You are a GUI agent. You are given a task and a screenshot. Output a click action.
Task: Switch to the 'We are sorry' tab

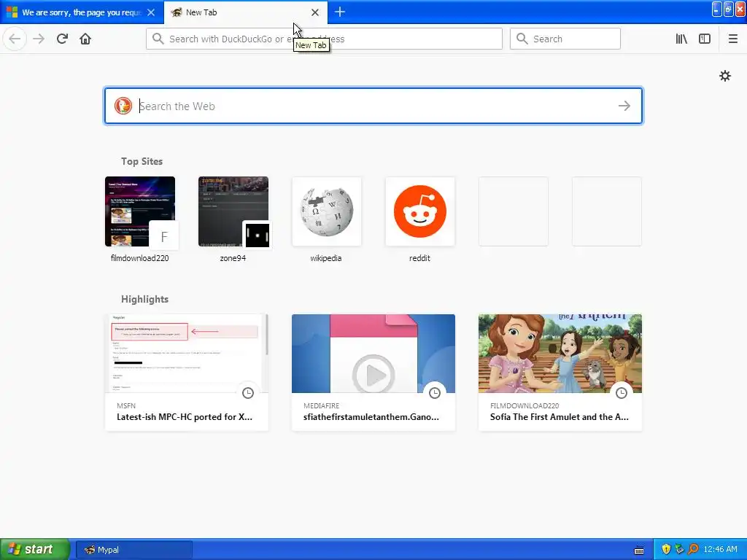point(82,12)
